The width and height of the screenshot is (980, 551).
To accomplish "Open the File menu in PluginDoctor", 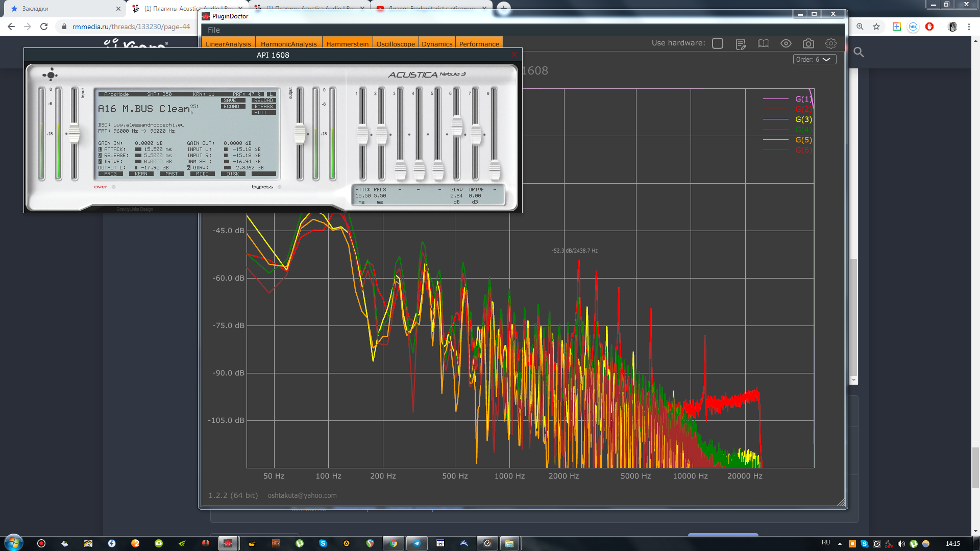I will (x=214, y=30).
